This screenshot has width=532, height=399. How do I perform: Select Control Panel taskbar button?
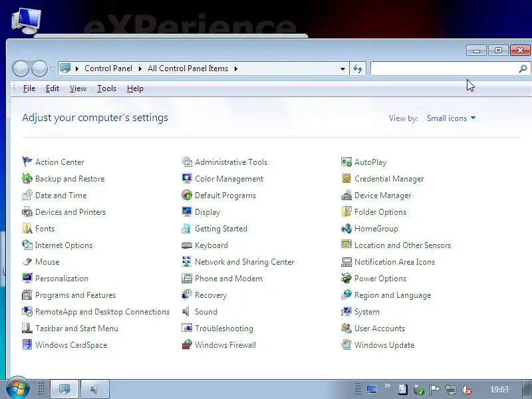point(65,389)
